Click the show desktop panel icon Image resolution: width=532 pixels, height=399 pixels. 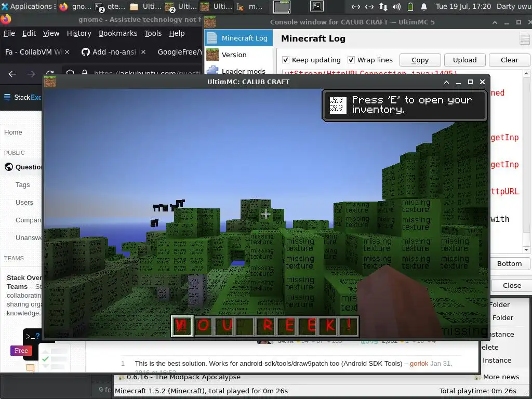[282, 6]
